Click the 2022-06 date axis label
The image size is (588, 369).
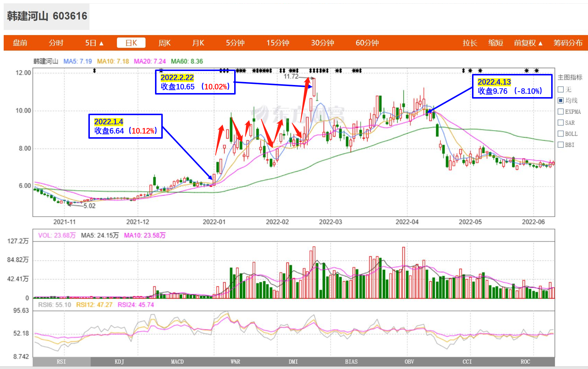(533, 222)
